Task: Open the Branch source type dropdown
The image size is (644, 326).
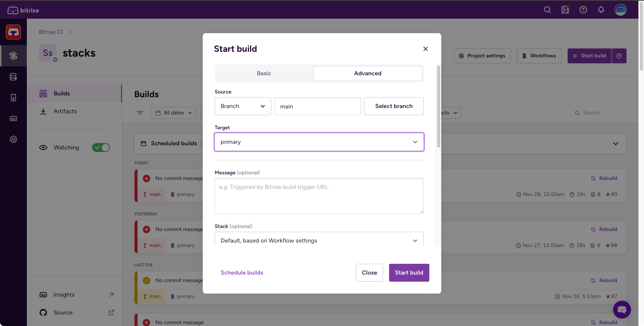Action: coord(243,106)
